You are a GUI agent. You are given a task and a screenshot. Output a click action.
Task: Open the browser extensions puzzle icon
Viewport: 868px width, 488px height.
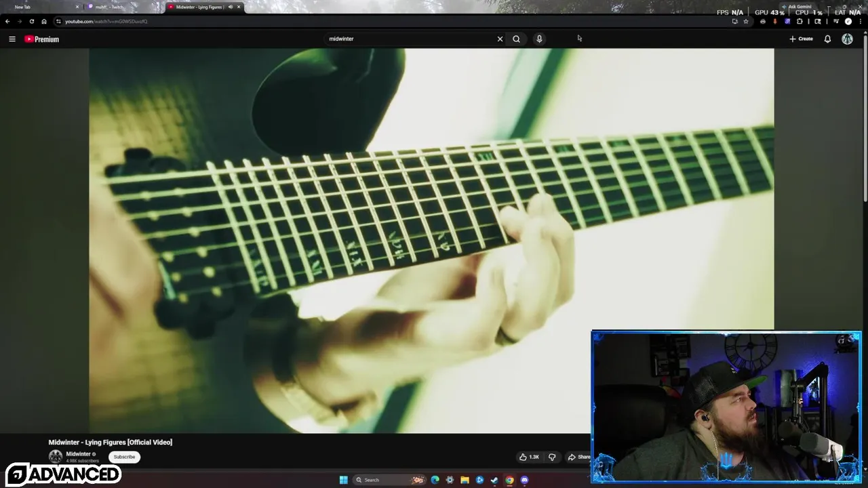(x=800, y=21)
